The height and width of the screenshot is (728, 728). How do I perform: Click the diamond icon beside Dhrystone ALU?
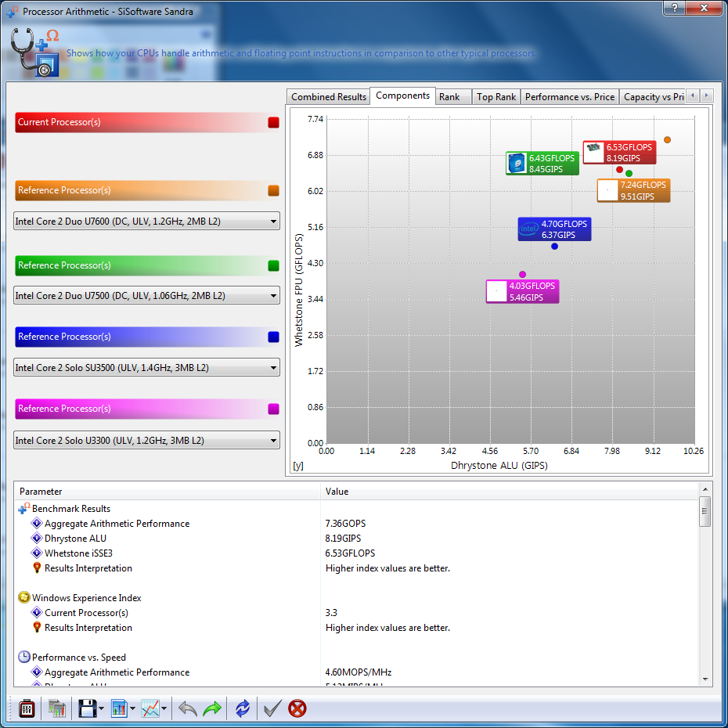click(x=37, y=538)
